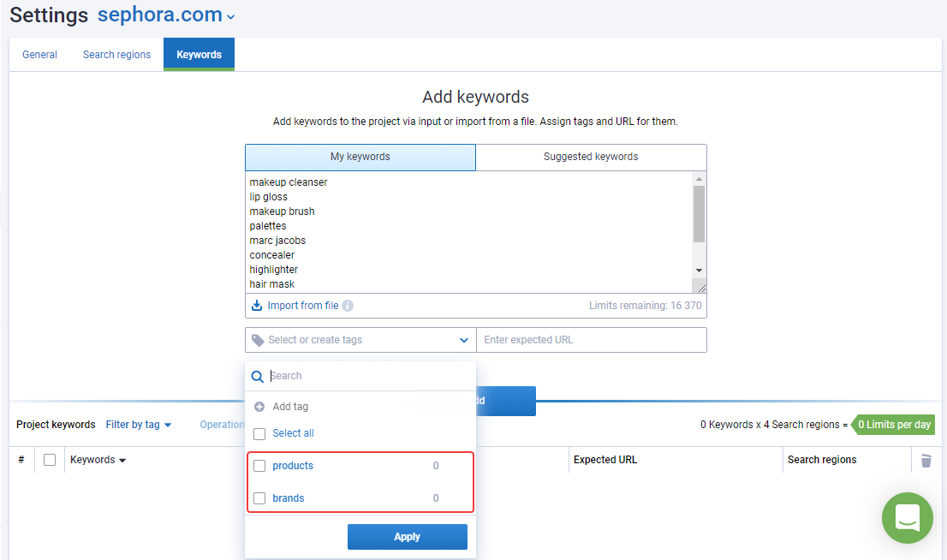Click the products tag label
The width and height of the screenshot is (947, 560).
293,466
